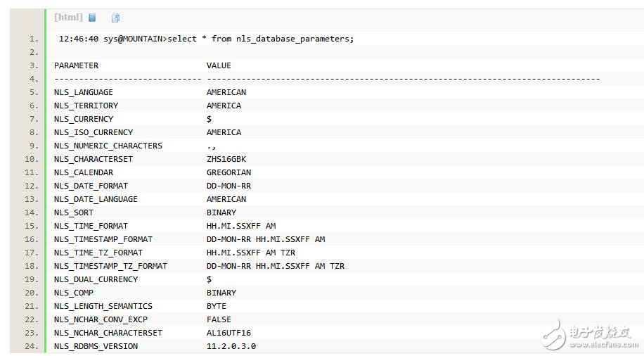Click the ZHS16GBK value
Screen dimensions: 644x356
click(226, 159)
